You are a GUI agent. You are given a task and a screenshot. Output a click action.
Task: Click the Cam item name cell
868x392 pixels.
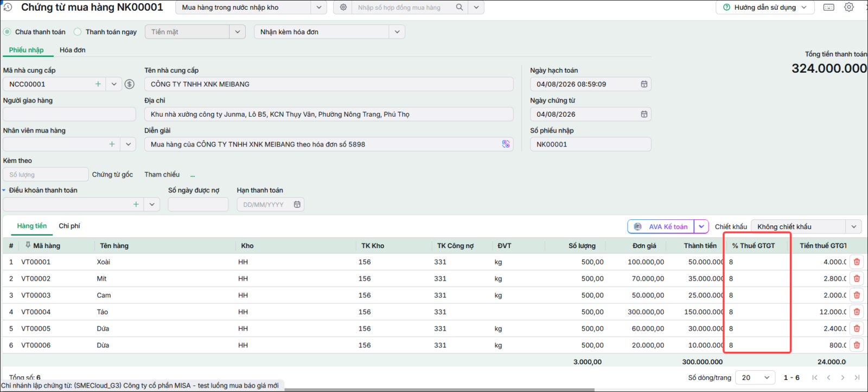point(104,295)
